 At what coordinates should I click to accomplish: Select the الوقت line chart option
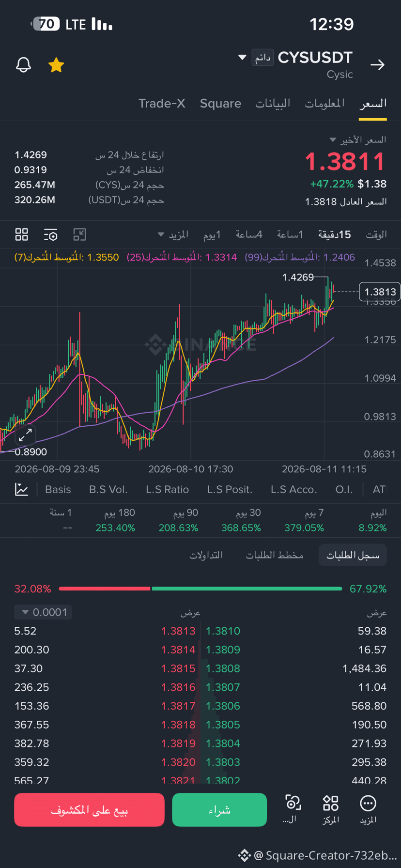376,235
